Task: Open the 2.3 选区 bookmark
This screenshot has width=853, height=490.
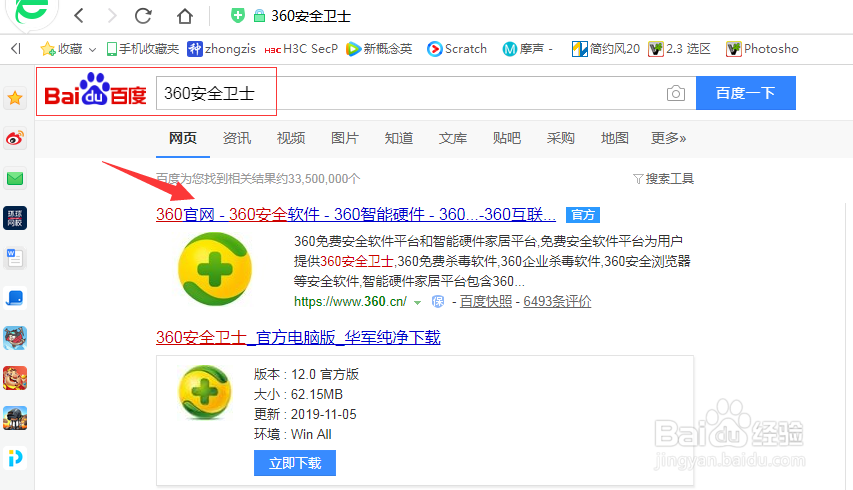Action: (679, 49)
